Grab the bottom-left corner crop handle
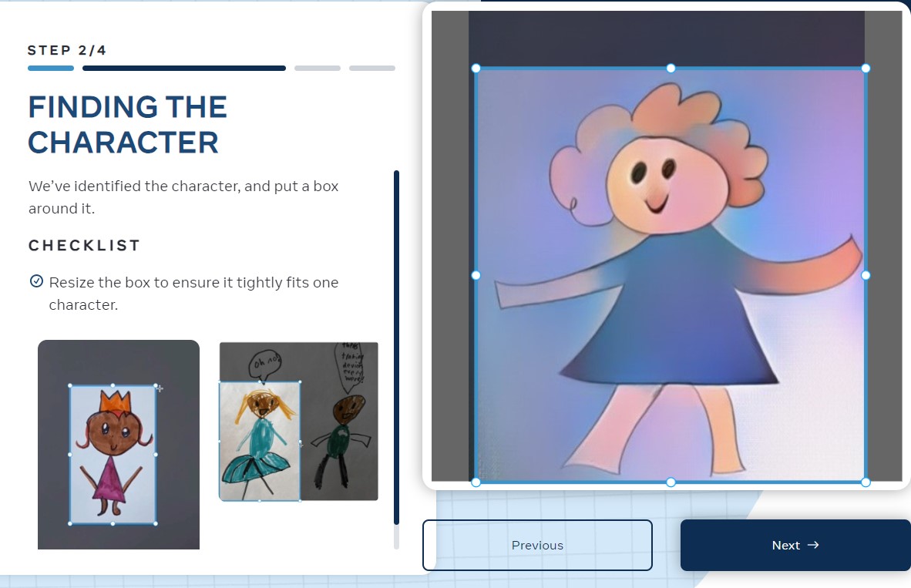Screen dimensions: 911x588 point(476,482)
